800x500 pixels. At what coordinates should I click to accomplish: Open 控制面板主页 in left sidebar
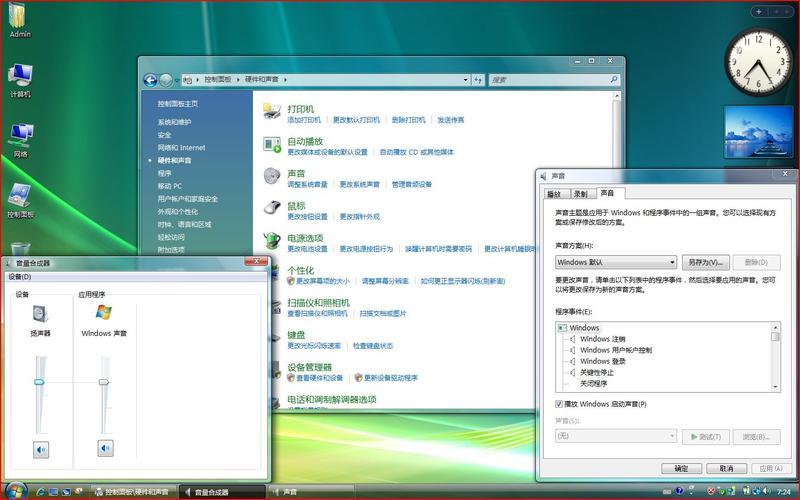pos(178,104)
